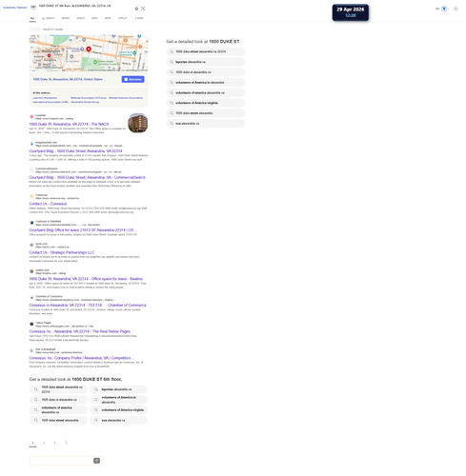The height and width of the screenshot is (476, 466).
Task: Click the Conexxus result favicon
Action: [x=31, y=196]
